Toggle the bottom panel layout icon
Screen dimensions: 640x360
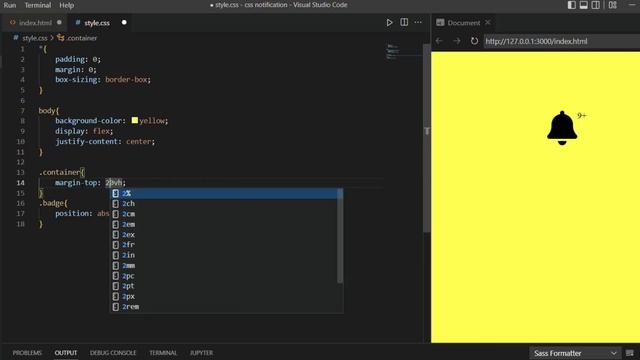coord(584,5)
